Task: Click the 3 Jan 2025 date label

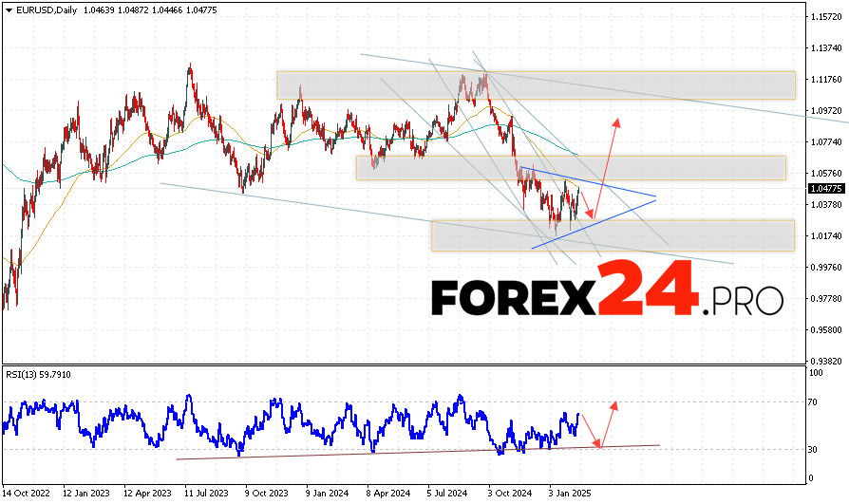Action: (x=569, y=494)
